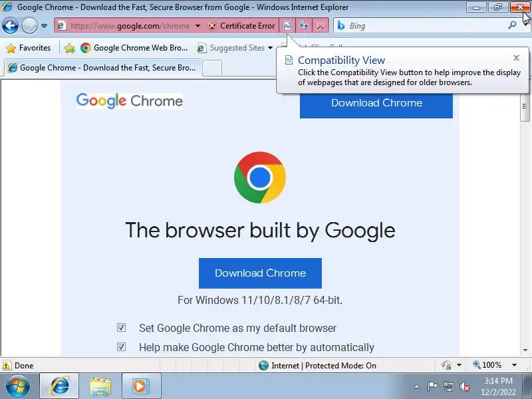This screenshot has height=399, width=532.
Task: Open the recent pages dropdown arrow
Action: (44, 26)
